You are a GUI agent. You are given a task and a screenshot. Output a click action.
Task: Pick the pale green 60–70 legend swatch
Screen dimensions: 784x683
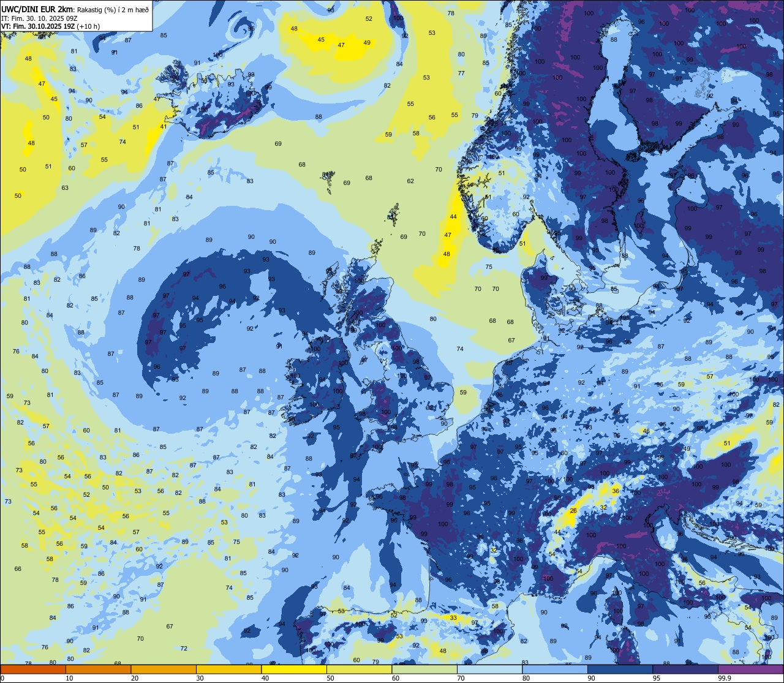pyautogui.click(x=424, y=669)
